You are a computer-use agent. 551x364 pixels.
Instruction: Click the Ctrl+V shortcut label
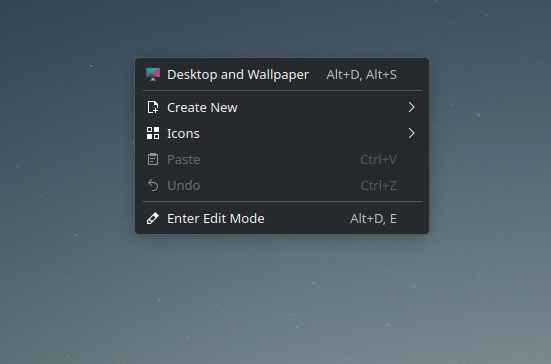pos(378,160)
